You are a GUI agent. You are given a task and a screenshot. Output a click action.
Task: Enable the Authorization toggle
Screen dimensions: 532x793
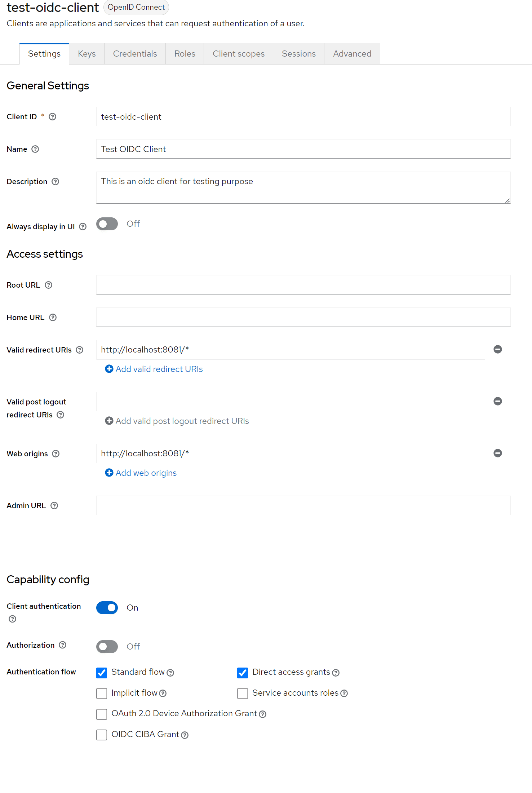pos(107,647)
